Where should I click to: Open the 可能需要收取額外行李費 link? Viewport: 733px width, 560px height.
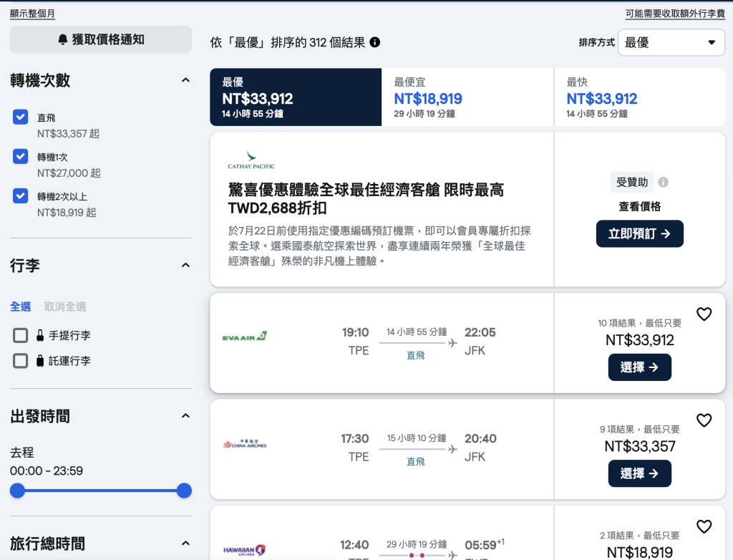coord(675,14)
